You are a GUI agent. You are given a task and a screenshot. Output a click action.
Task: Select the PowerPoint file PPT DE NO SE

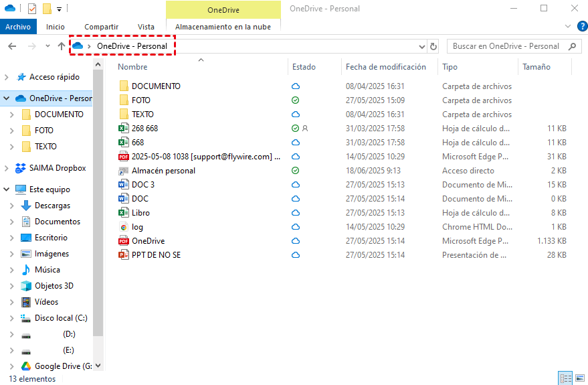point(156,255)
